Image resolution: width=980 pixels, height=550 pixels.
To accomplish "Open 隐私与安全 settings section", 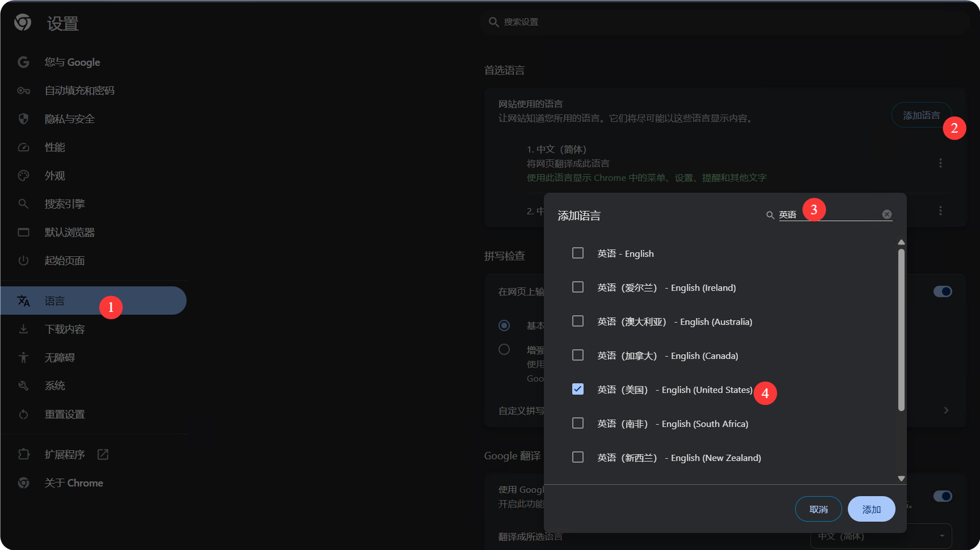I will 94,119.
